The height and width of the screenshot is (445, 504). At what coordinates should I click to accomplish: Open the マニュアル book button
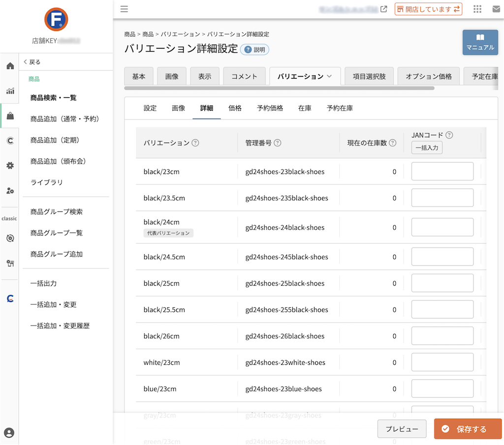(x=480, y=42)
